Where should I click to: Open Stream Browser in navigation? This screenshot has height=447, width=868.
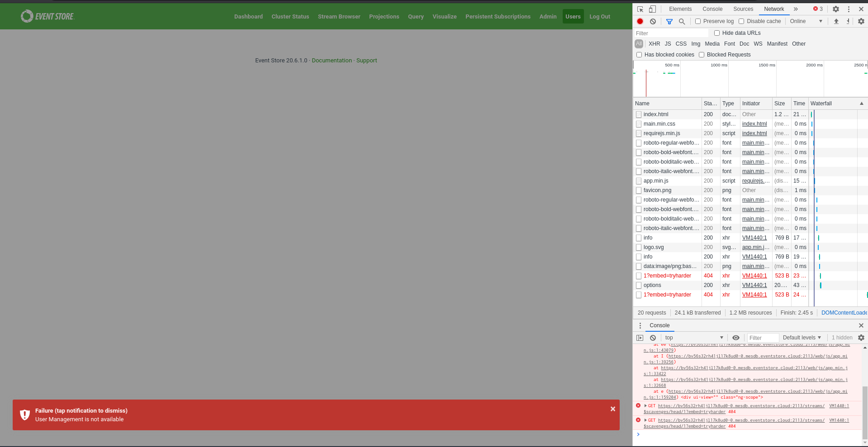tap(339, 17)
